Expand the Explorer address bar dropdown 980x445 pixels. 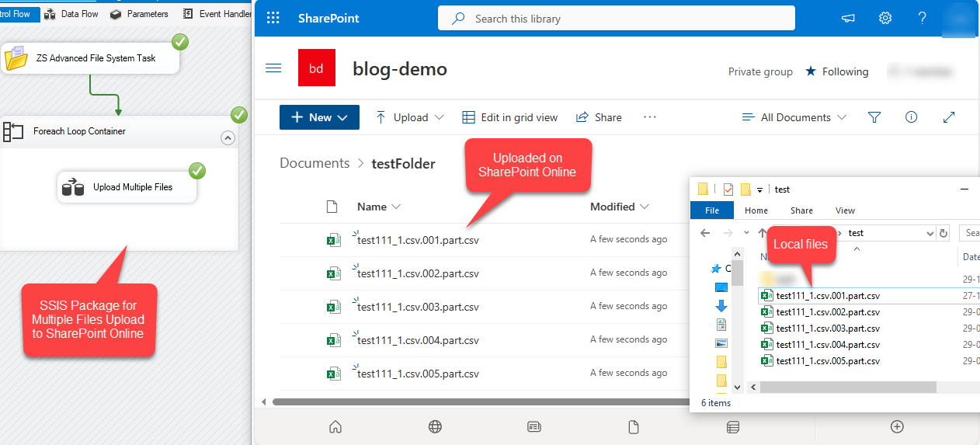tap(930, 233)
